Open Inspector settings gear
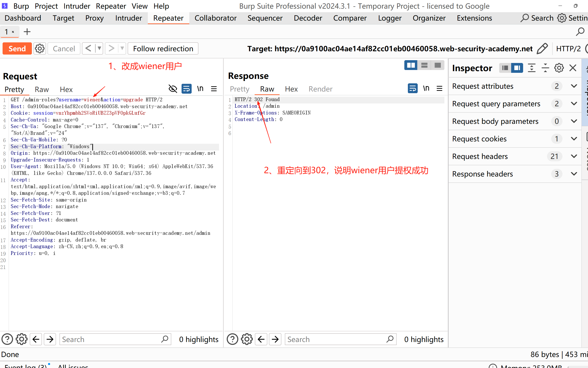588x368 pixels. [559, 68]
